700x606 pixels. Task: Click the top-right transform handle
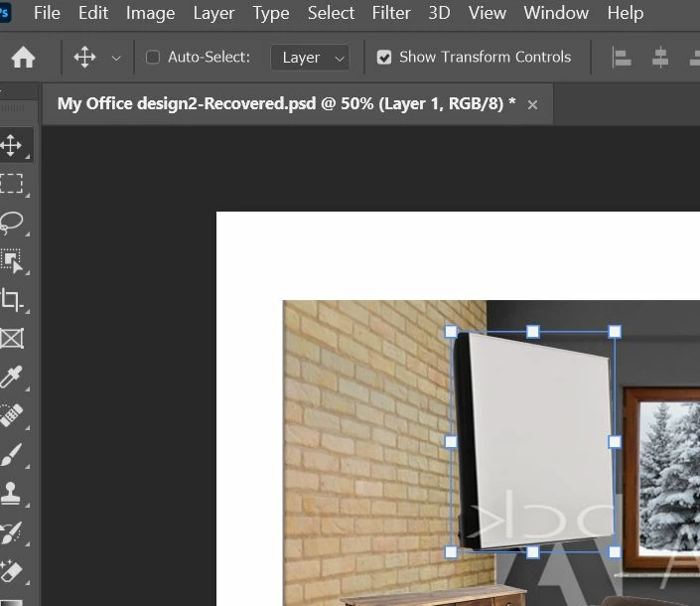[x=615, y=332]
